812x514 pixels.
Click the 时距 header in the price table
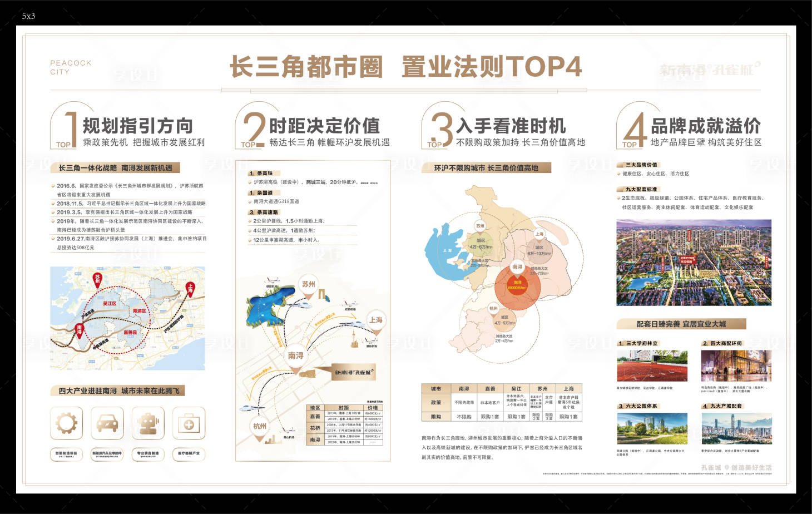coord(344,408)
